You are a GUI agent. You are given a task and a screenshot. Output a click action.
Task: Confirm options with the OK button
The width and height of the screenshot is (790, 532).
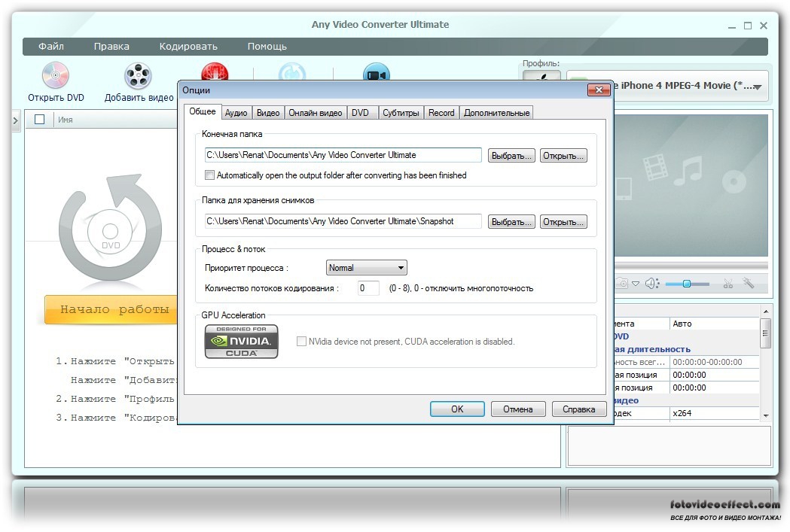(x=457, y=409)
